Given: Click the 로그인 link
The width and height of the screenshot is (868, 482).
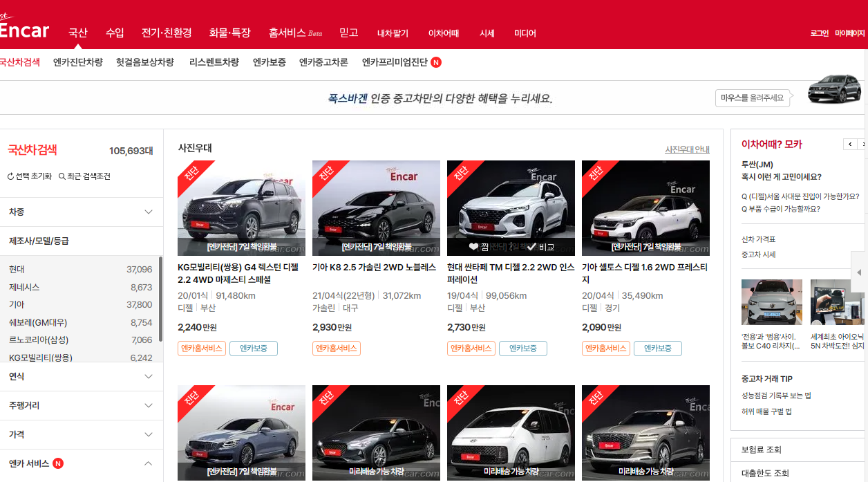Looking at the screenshot, I should (x=820, y=33).
